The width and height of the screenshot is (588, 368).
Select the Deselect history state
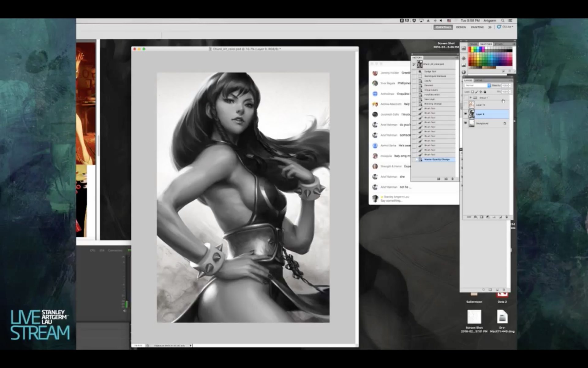pos(435,85)
